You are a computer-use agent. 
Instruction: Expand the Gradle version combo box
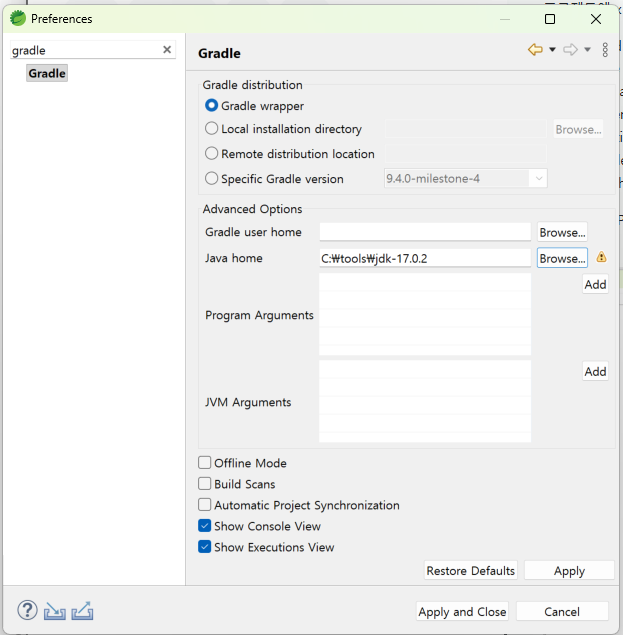click(539, 179)
